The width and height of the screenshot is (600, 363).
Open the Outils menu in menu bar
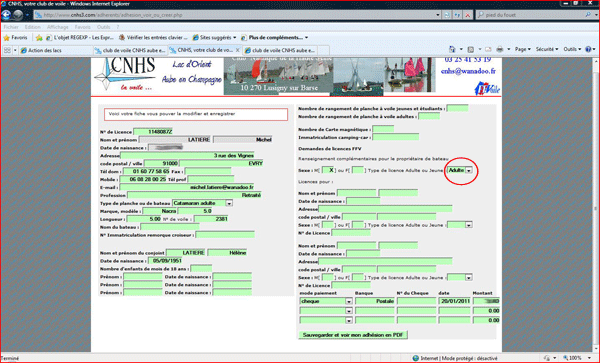coord(103,27)
